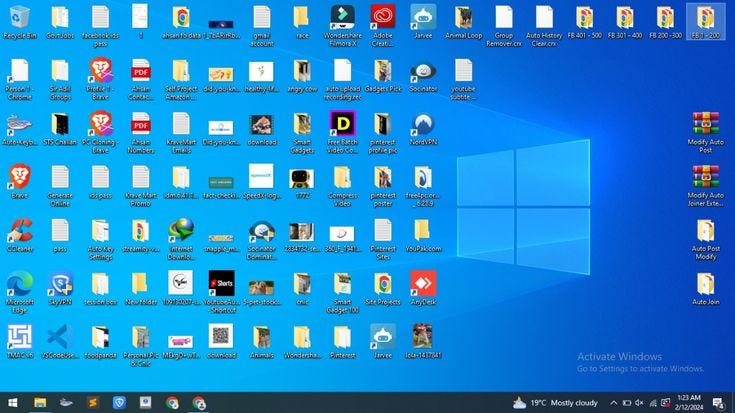Select the Animal Loop folder
735x413 pixels.
click(x=464, y=22)
